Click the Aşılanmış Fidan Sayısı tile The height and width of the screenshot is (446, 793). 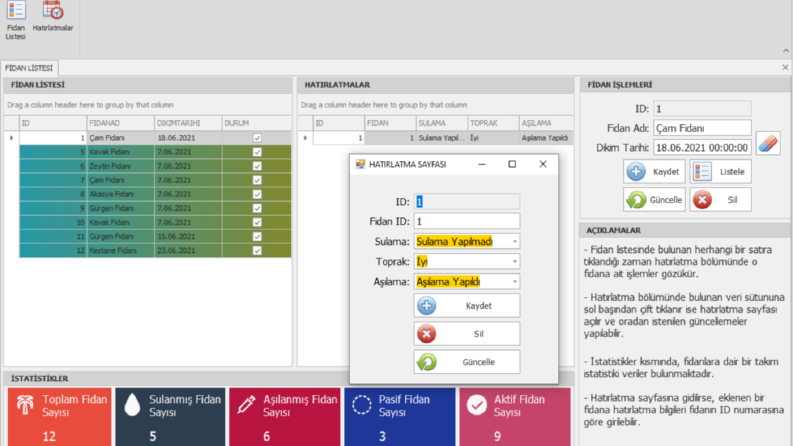tap(285, 417)
